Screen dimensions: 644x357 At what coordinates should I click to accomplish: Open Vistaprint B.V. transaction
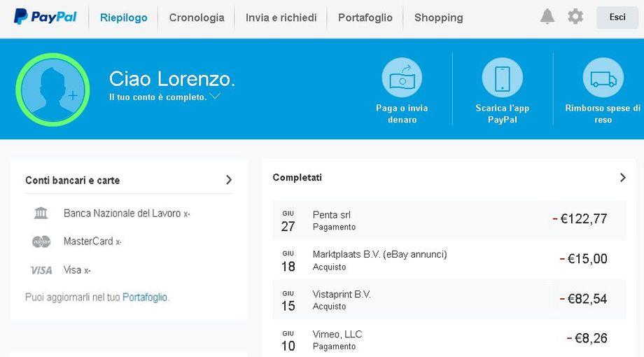[x=449, y=300]
